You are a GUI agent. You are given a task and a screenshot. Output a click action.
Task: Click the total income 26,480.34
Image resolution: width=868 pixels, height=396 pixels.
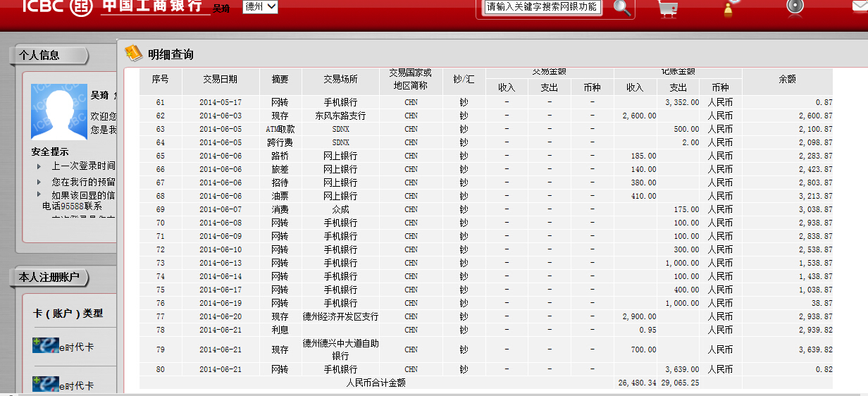(x=637, y=383)
